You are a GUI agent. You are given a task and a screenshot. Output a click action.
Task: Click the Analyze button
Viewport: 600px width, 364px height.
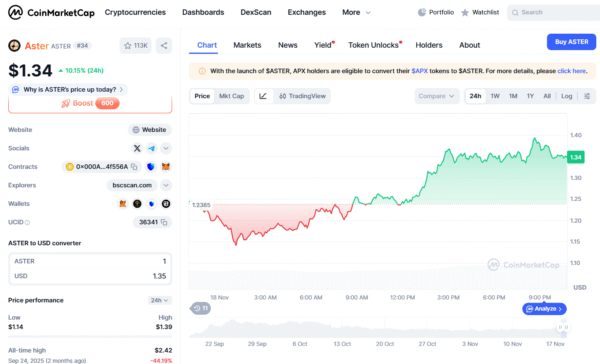pos(544,309)
